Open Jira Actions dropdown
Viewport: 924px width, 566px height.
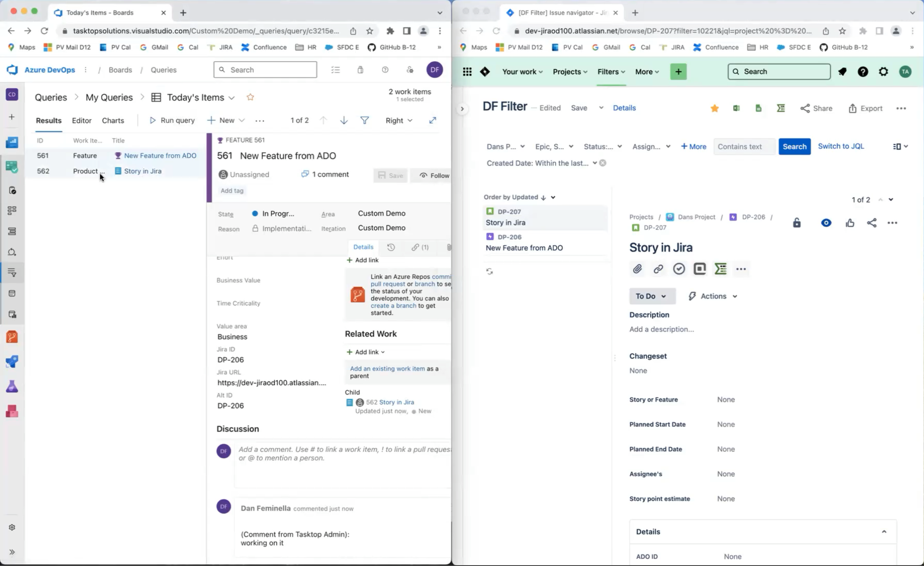point(713,296)
